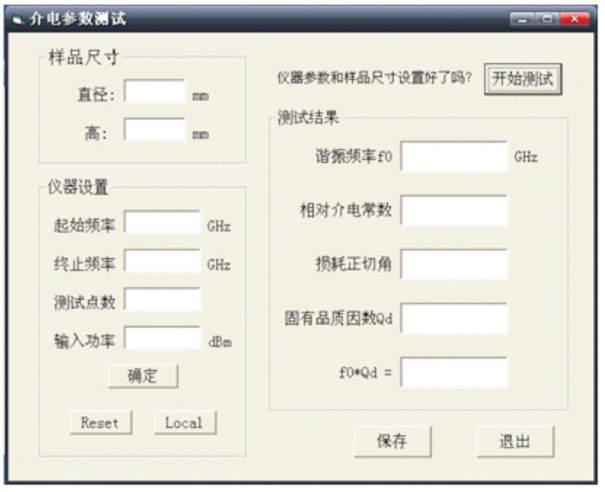The image size is (605, 492).
Task: Exit using the 退出 button
Action: (514, 441)
